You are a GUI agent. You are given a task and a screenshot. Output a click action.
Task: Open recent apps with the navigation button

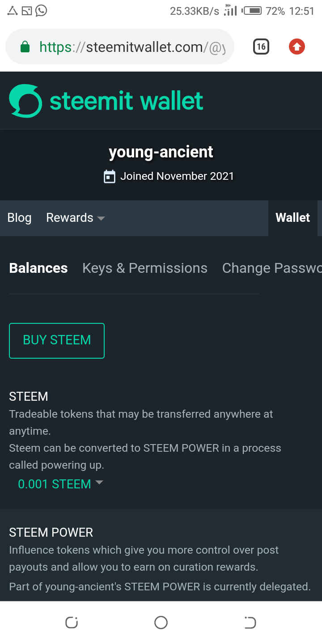[x=72, y=622]
